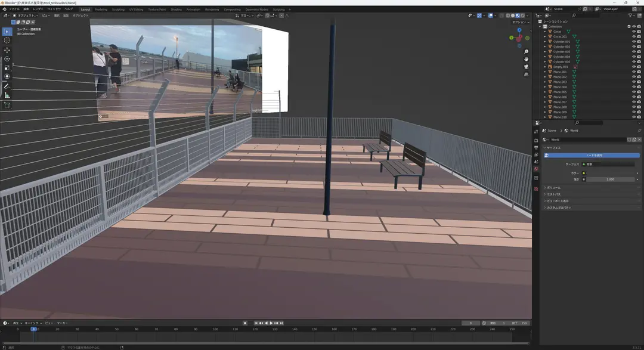
Task: Switch orthographic/perspective with the grid icon
Action: [x=526, y=75]
